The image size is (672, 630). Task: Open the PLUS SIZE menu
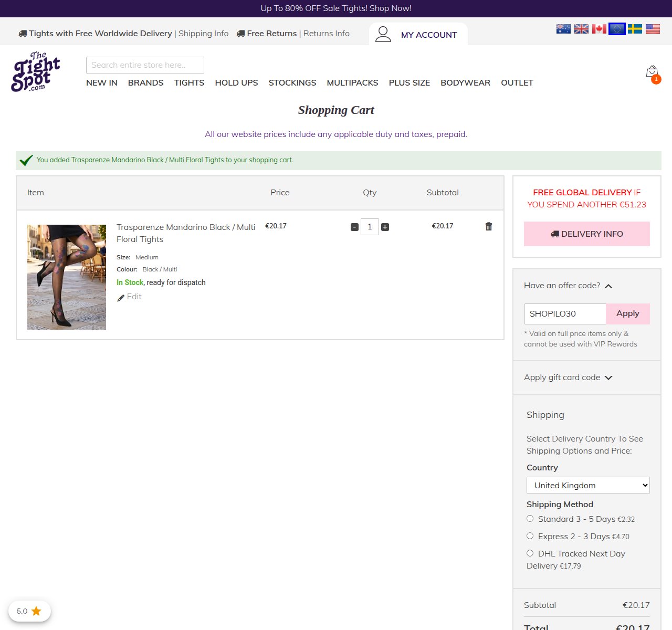[x=409, y=83]
